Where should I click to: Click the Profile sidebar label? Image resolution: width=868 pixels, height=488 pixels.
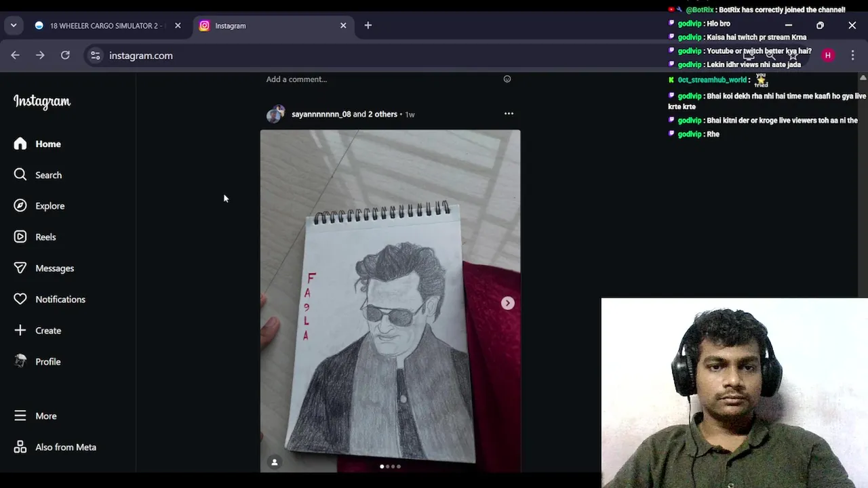pyautogui.click(x=48, y=362)
